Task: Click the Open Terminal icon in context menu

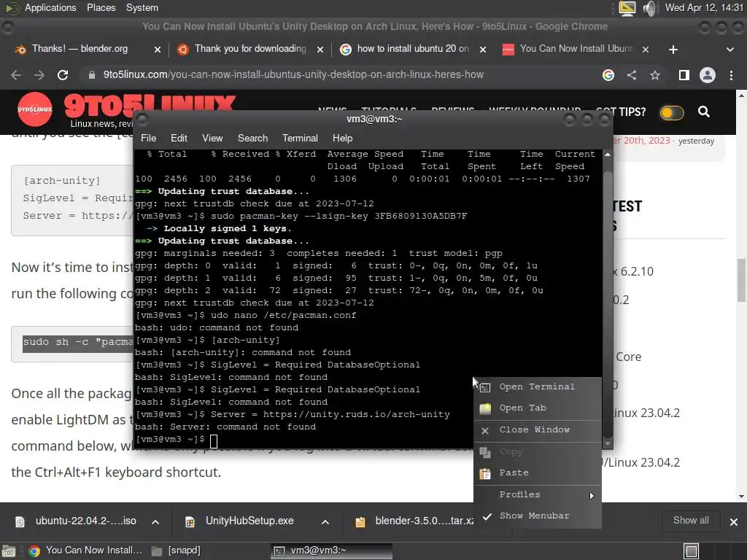Action: (x=485, y=387)
